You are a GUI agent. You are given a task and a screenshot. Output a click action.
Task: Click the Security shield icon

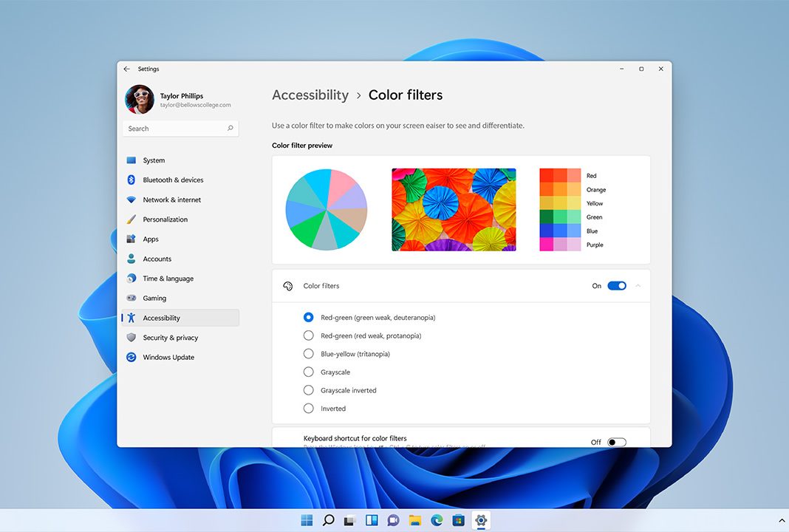click(x=131, y=337)
